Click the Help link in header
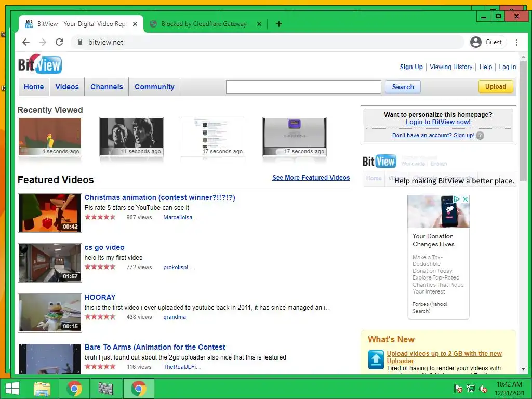Viewport: 532px width, 399px height. click(x=486, y=67)
